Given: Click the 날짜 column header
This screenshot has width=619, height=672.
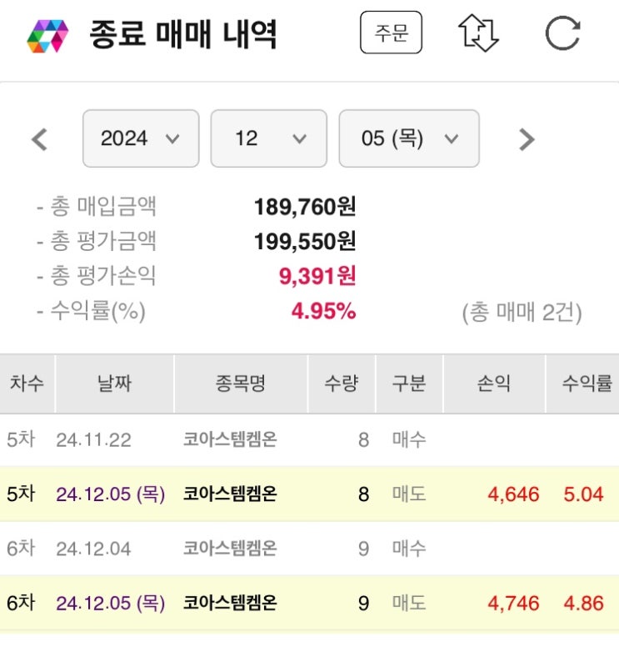Looking at the screenshot, I should tap(114, 384).
